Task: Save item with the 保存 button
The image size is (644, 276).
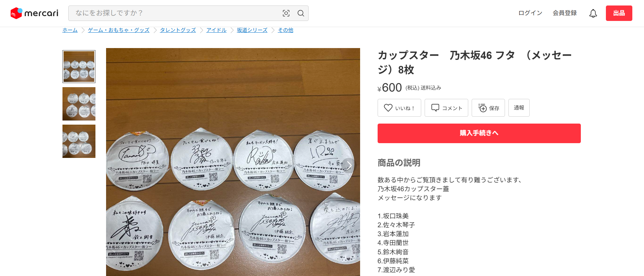Action: 488,108
